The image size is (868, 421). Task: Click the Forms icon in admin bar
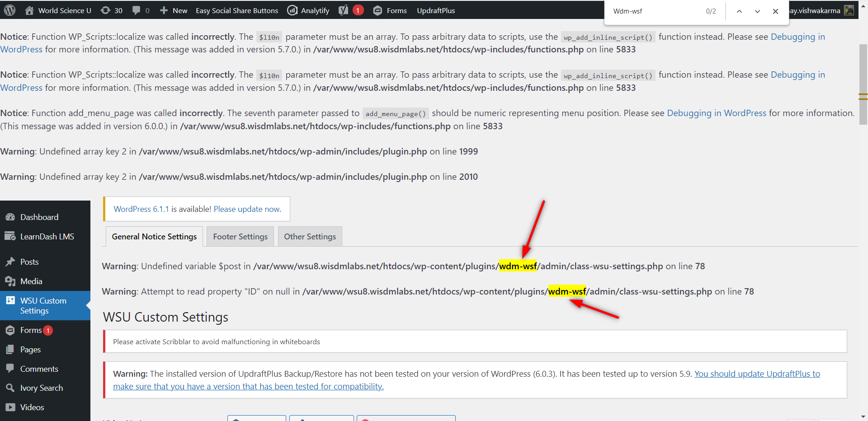point(377,10)
